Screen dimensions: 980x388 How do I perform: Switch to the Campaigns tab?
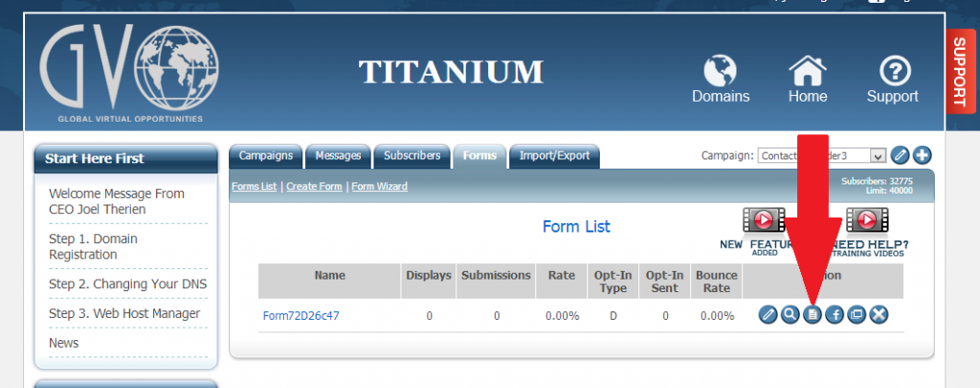265,155
